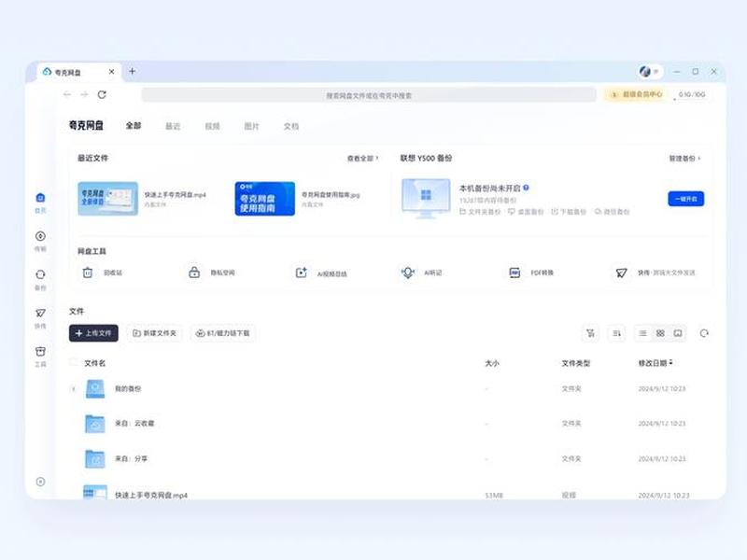Open the 超级会员中心 membership button
Image resolution: width=747 pixels, height=560 pixels.
pos(637,94)
